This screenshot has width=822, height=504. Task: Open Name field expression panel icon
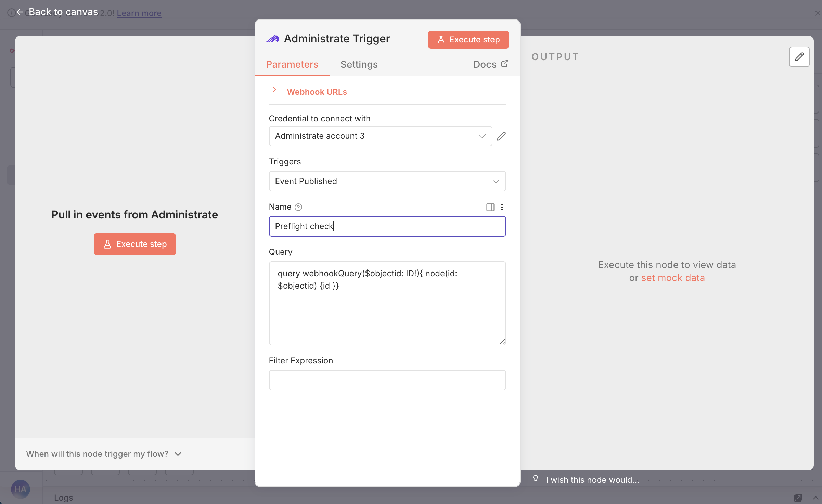pos(490,207)
